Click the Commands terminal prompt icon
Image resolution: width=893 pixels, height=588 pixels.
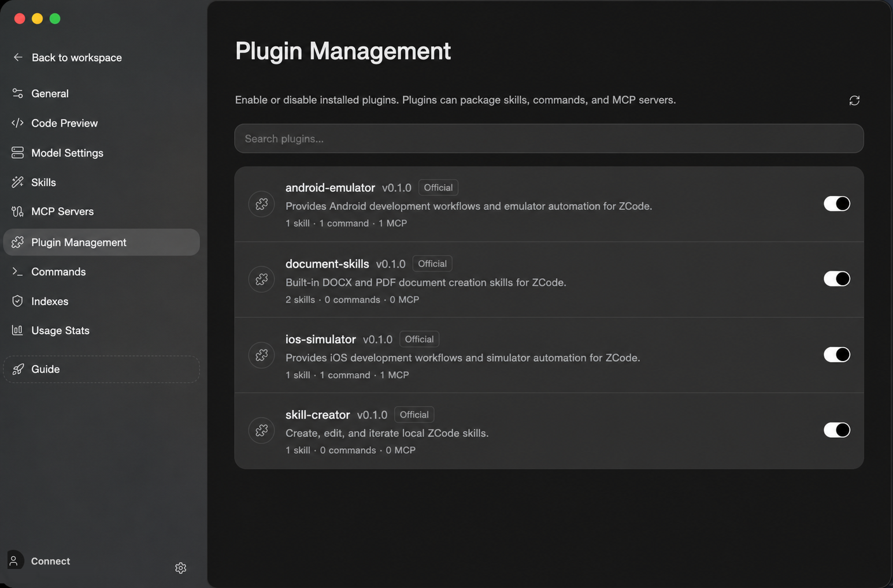(x=18, y=271)
